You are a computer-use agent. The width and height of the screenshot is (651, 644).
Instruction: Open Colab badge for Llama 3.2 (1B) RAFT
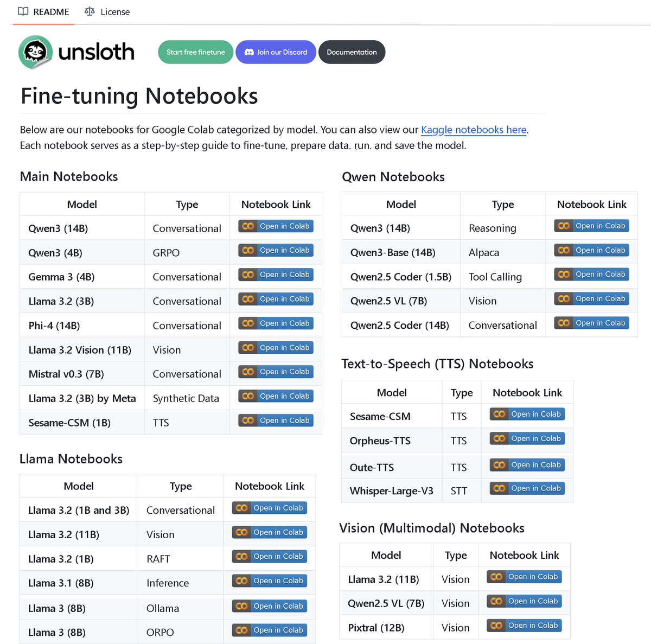[x=269, y=556]
